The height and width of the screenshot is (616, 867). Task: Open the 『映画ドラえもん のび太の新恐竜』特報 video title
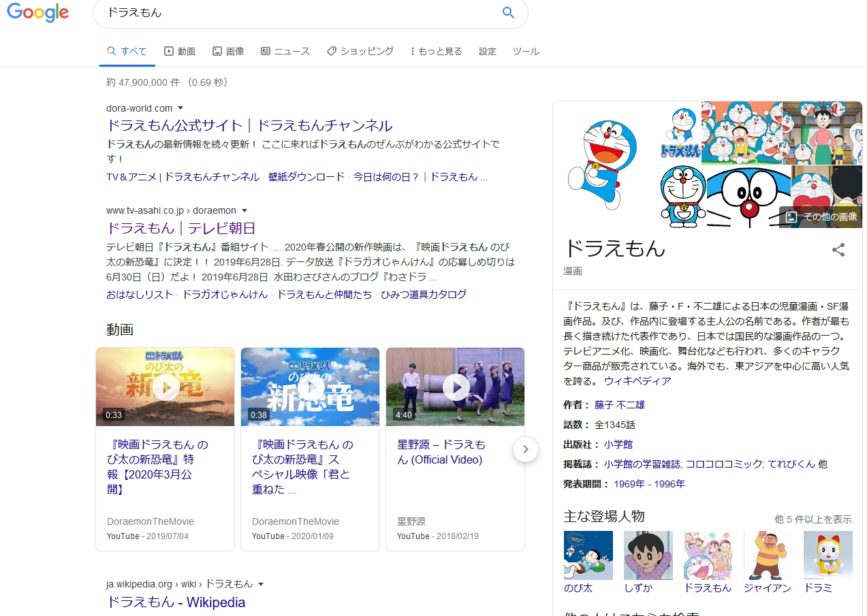(x=158, y=467)
